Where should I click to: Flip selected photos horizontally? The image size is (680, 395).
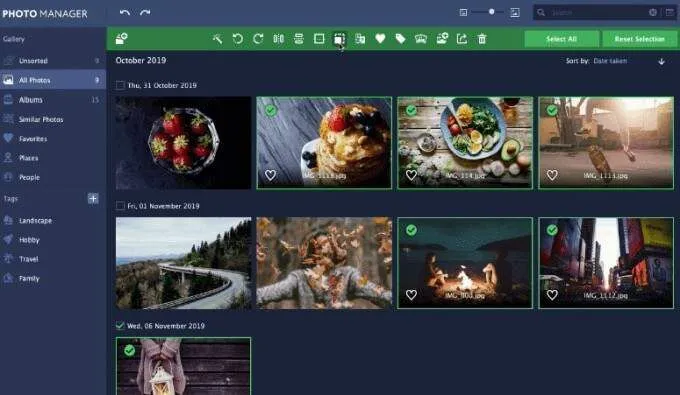278,39
